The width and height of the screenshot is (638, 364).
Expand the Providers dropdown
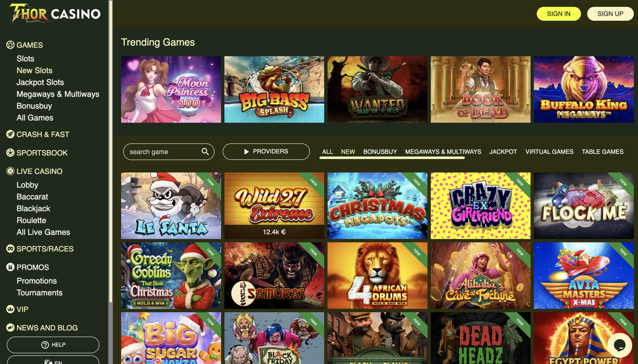266,151
